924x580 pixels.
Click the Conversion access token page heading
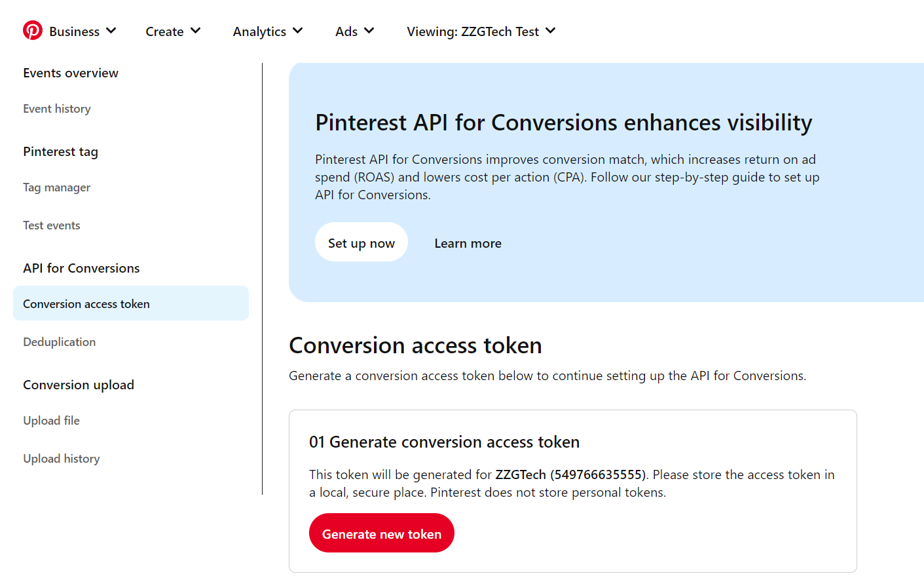416,345
